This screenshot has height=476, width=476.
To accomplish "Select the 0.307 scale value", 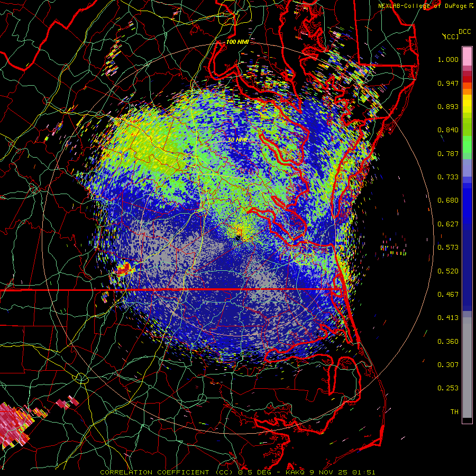I will click(448, 365).
